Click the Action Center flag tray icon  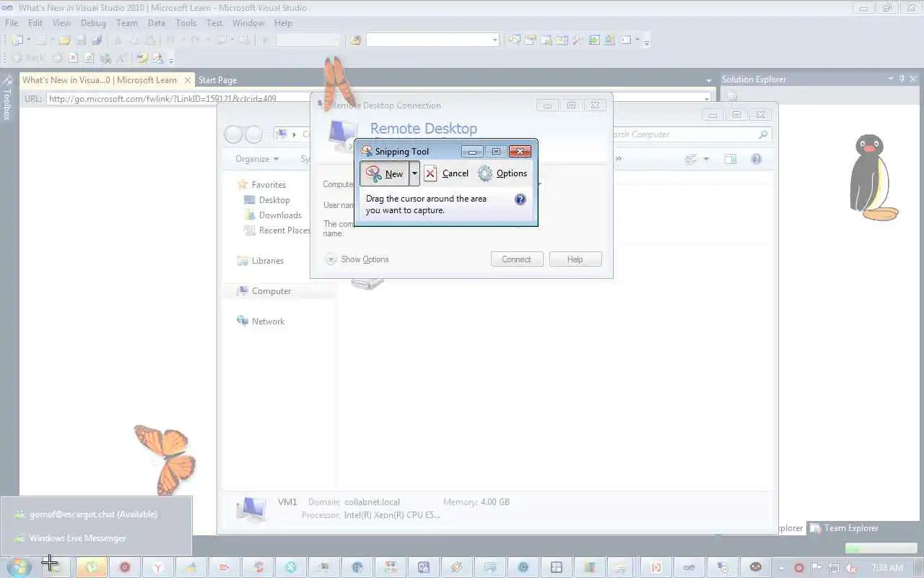coord(816,568)
